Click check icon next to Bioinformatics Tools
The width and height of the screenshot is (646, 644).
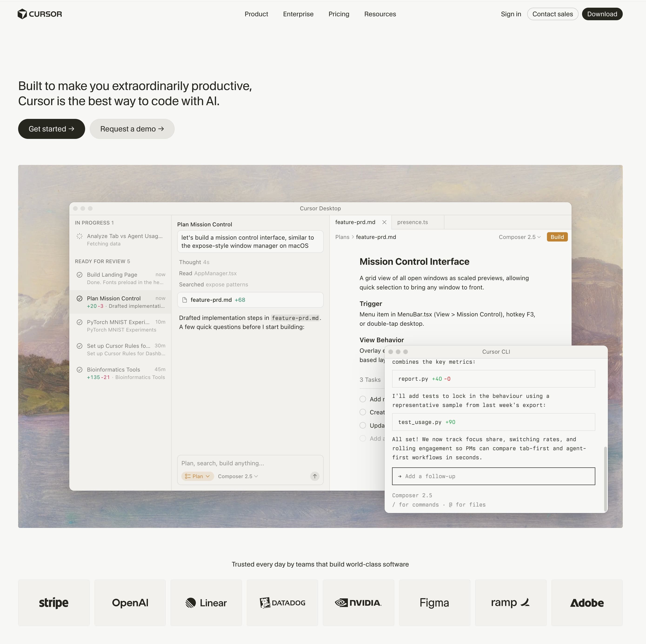pos(80,370)
